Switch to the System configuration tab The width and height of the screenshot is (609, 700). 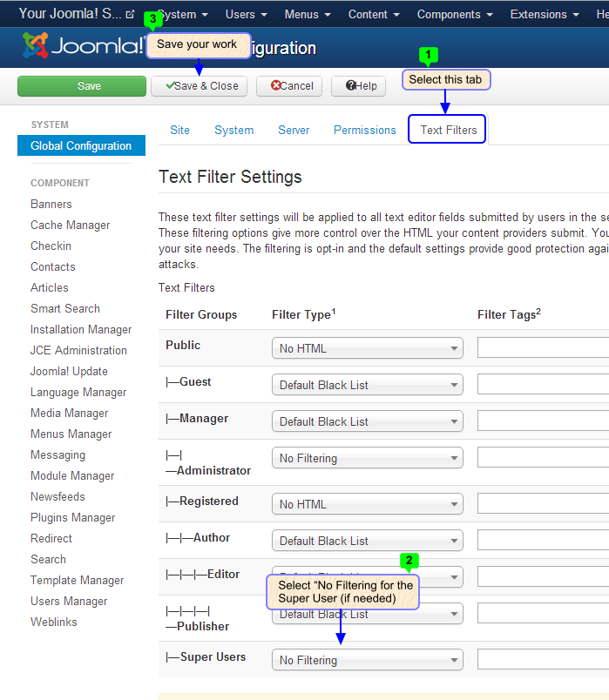click(x=233, y=130)
